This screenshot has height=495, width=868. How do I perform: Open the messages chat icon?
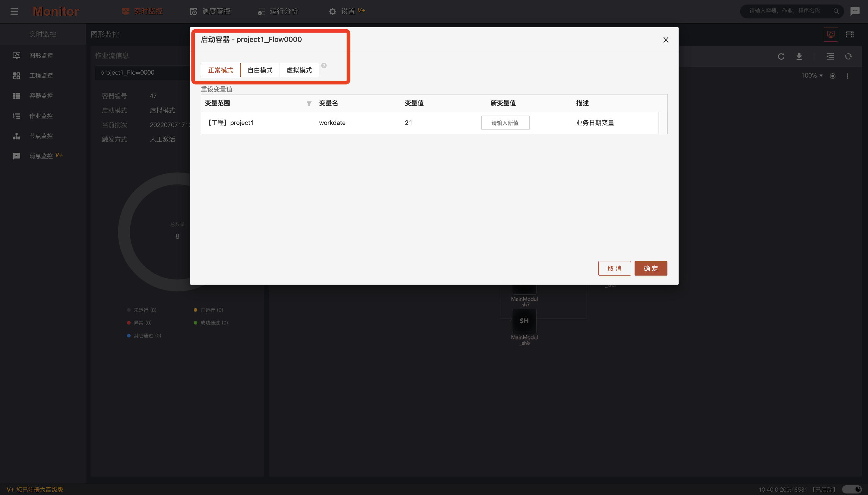pos(855,11)
